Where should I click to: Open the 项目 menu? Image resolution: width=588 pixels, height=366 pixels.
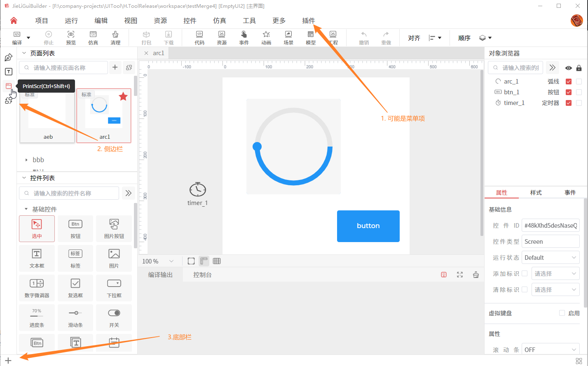[x=42, y=21]
